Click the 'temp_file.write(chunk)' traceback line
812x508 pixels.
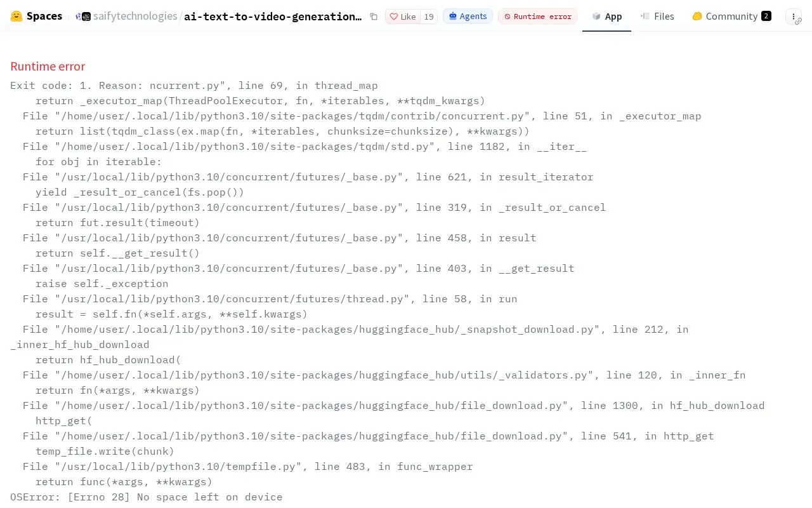click(105, 451)
